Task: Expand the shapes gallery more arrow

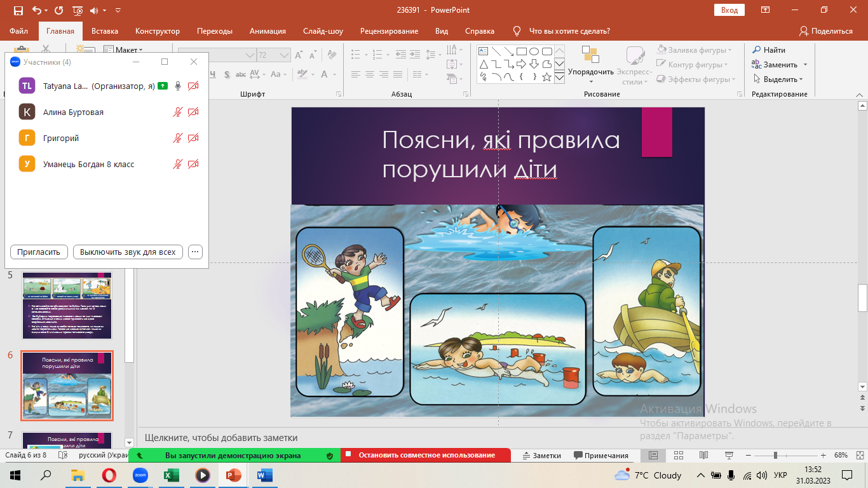Action: [x=559, y=77]
